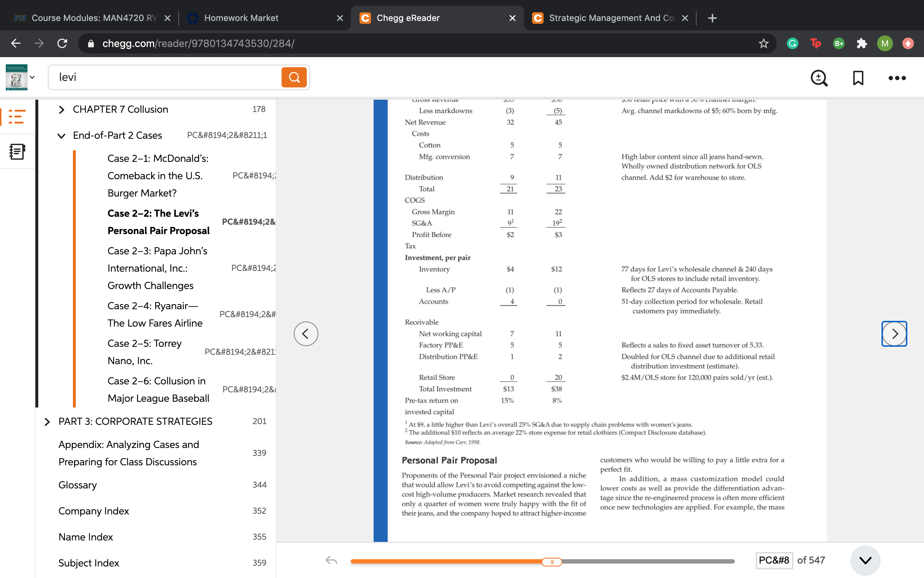Close the Homework Market tab
The width and height of the screenshot is (924, 578).
pyautogui.click(x=340, y=18)
